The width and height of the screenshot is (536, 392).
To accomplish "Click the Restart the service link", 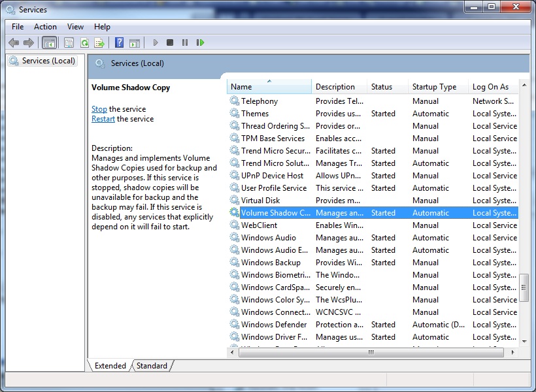I will click(103, 119).
